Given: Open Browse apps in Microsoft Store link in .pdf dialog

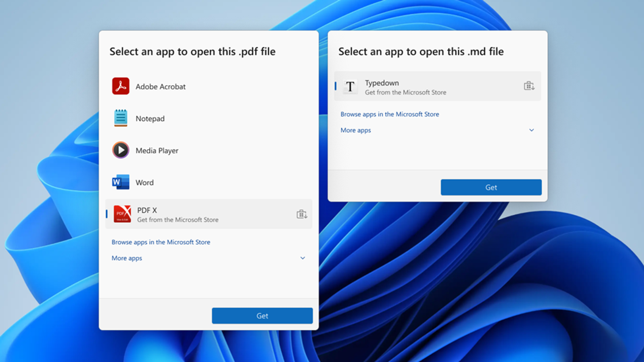Looking at the screenshot, I should [161, 242].
